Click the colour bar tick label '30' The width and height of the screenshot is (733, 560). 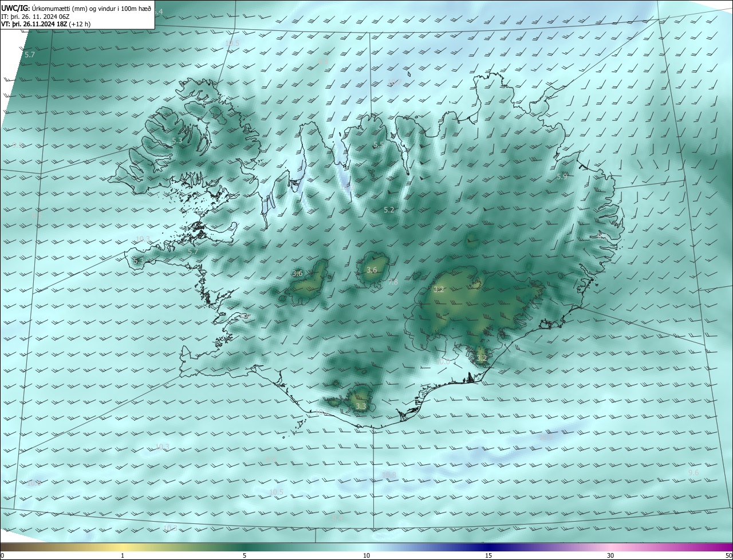610,555
